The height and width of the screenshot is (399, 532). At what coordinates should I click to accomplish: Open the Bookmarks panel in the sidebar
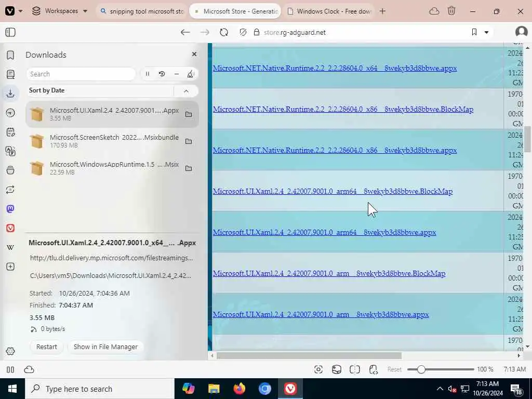click(x=10, y=55)
